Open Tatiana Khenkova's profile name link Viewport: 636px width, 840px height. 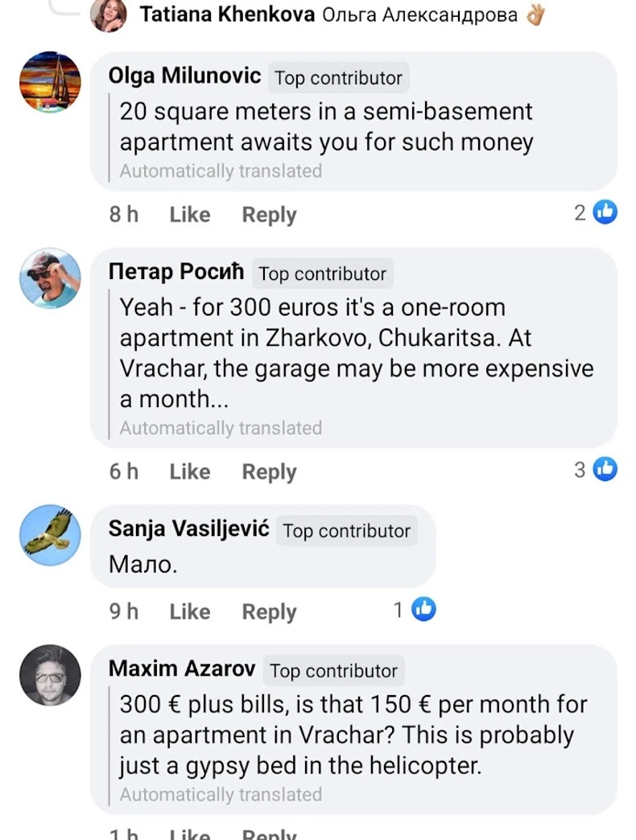point(227,14)
